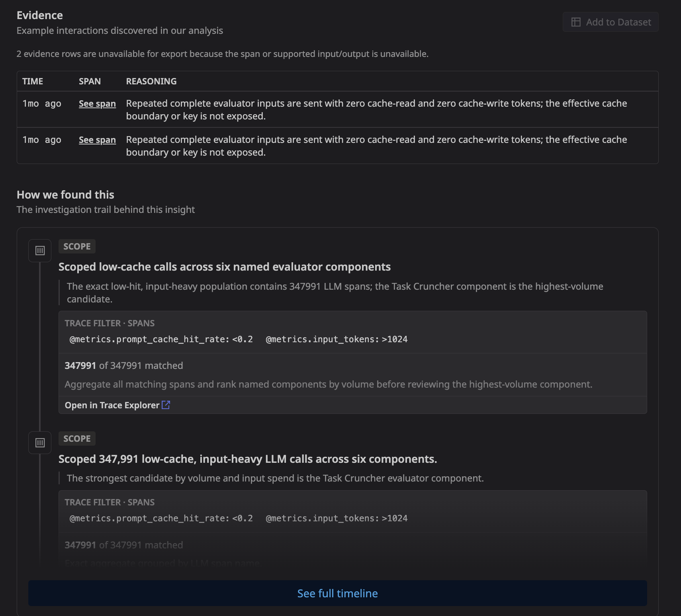Click the REASONING column header
Image resolution: width=681 pixels, height=616 pixels.
151,81
